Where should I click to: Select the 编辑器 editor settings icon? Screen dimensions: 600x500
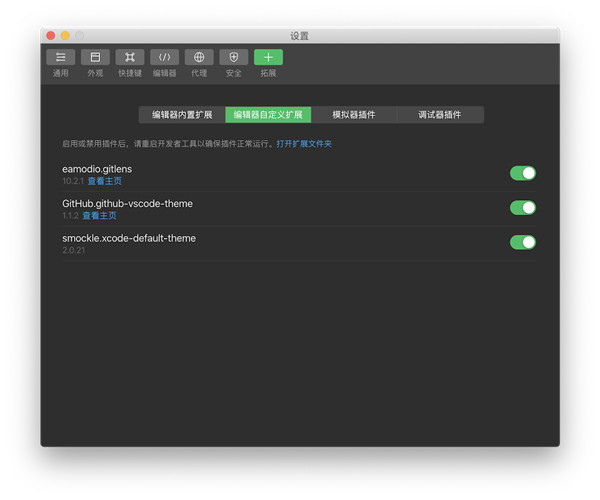(x=164, y=58)
